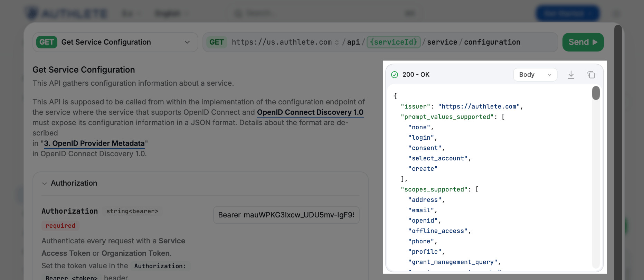Viewport: 644px width, 280px height.
Task: Click the "profile" scope value
Action: click(x=425, y=252)
